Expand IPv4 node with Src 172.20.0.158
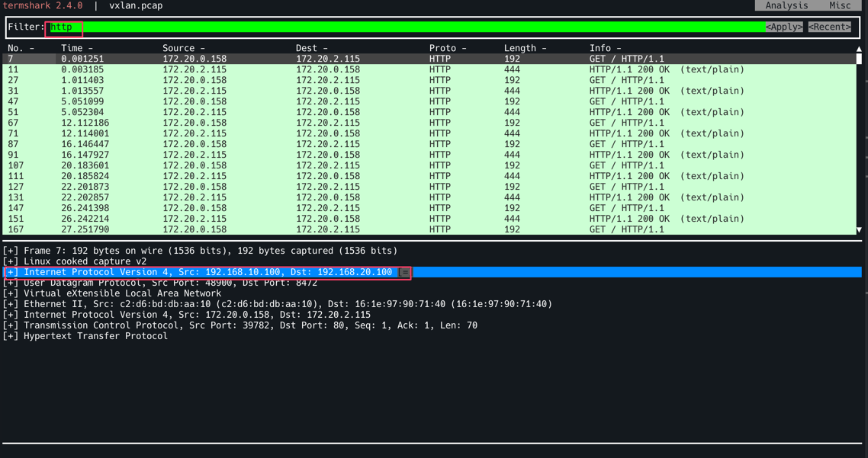 (11, 315)
